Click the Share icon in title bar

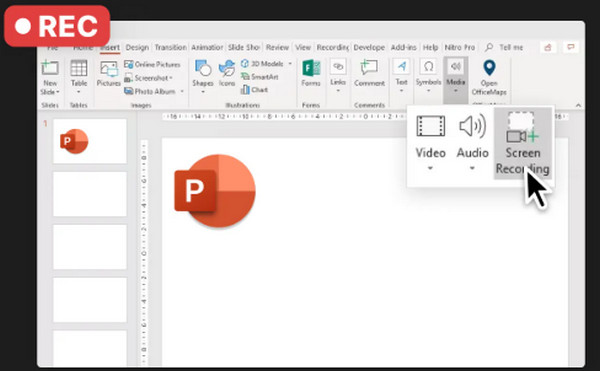[548, 47]
